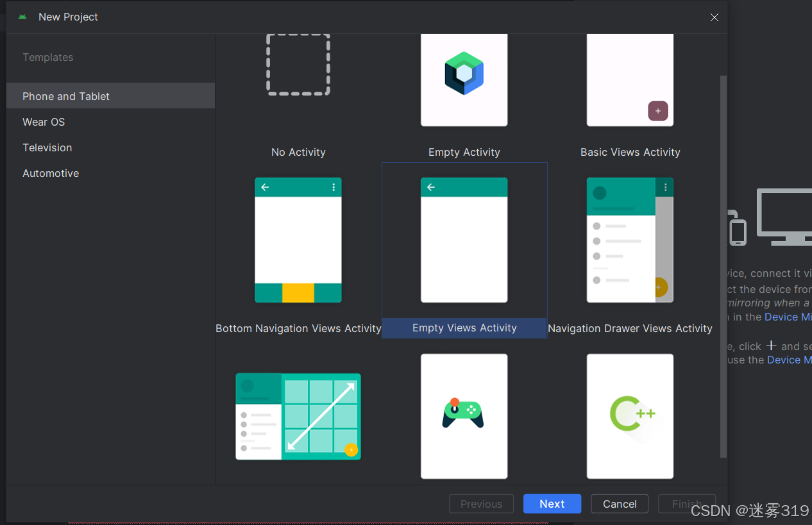
Task: Choose the Game Activity template with controller icon
Action: [x=464, y=416]
